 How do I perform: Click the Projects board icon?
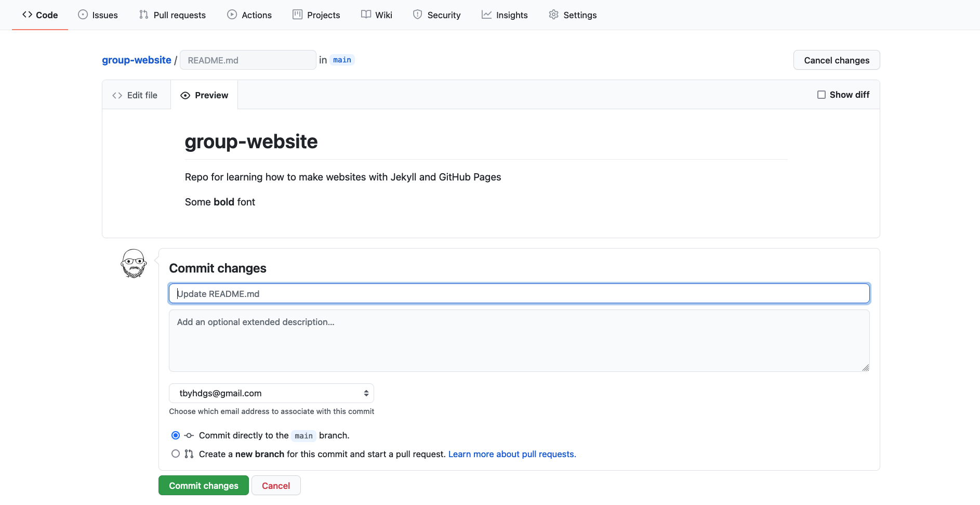(x=298, y=15)
